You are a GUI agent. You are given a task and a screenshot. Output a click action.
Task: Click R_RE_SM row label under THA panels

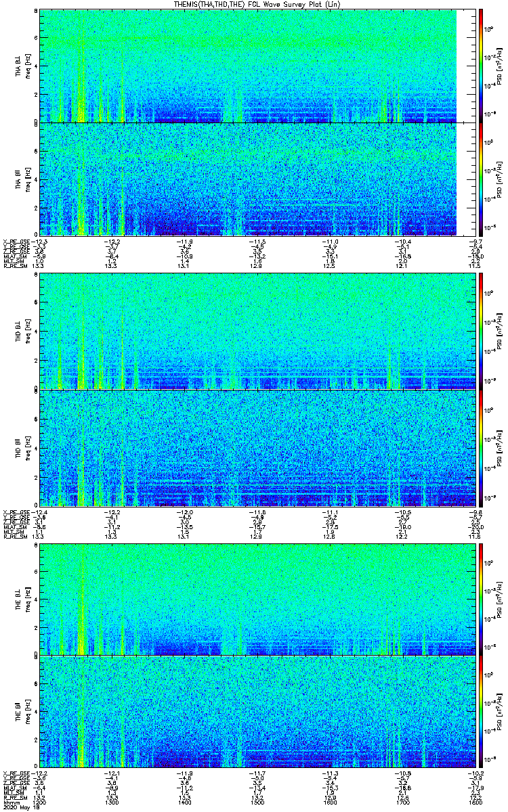(x=14, y=266)
